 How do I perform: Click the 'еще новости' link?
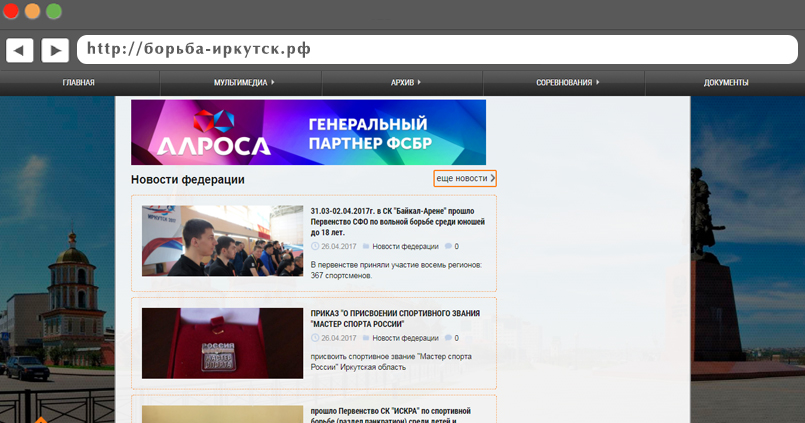point(465,178)
